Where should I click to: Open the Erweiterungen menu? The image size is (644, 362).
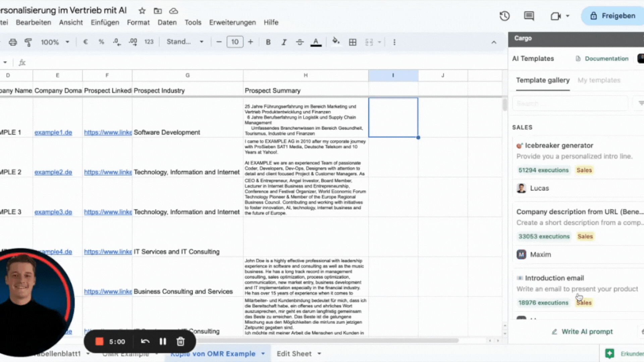pyautogui.click(x=232, y=22)
